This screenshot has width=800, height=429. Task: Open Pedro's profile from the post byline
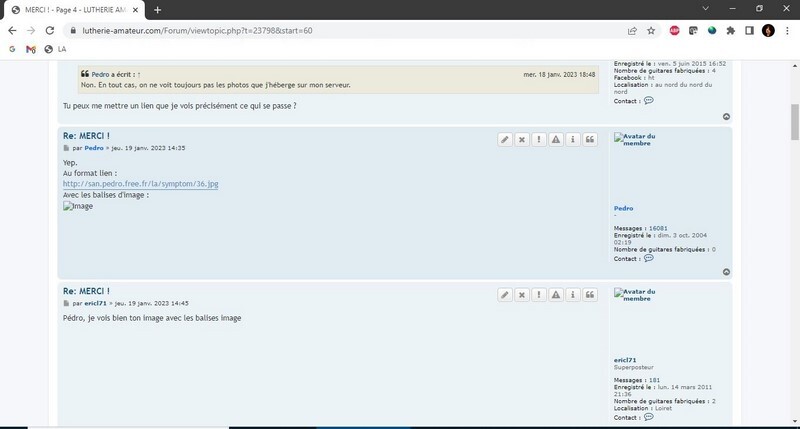94,148
